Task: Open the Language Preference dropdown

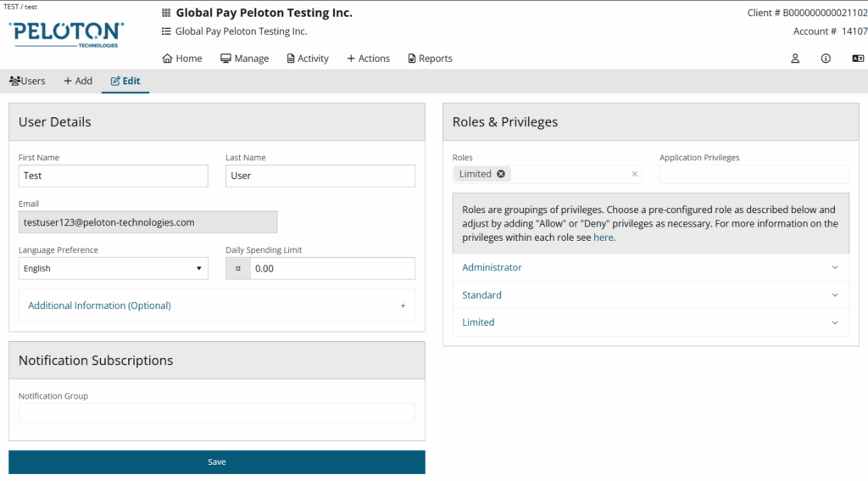Action: click(113, 268)
